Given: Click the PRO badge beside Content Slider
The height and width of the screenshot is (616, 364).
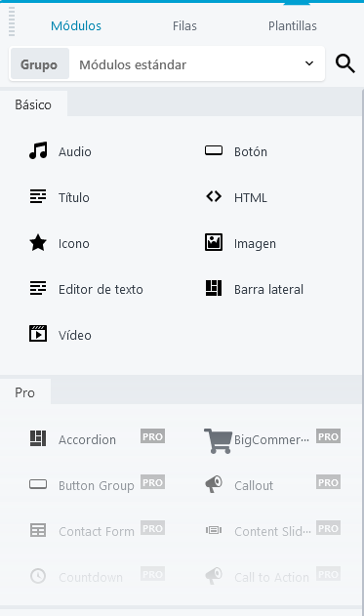Looking at the screenshot, I should point(328,528).
